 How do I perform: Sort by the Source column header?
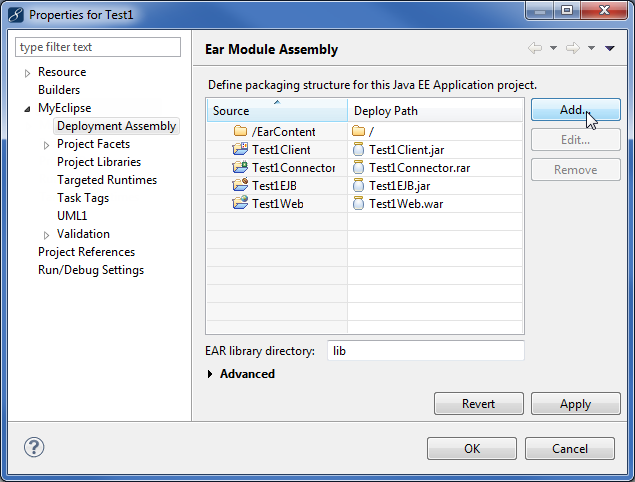pyautogui.click(x=276, y=110)
